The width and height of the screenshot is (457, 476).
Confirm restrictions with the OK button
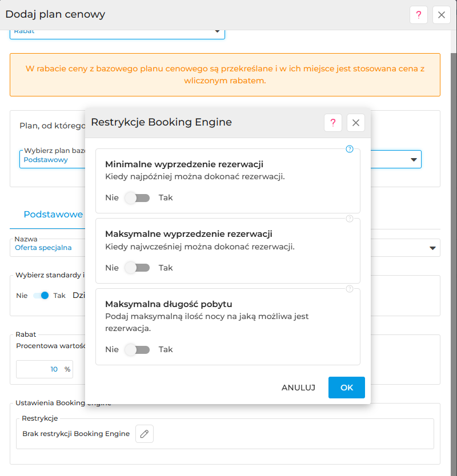tap(347, 388)
